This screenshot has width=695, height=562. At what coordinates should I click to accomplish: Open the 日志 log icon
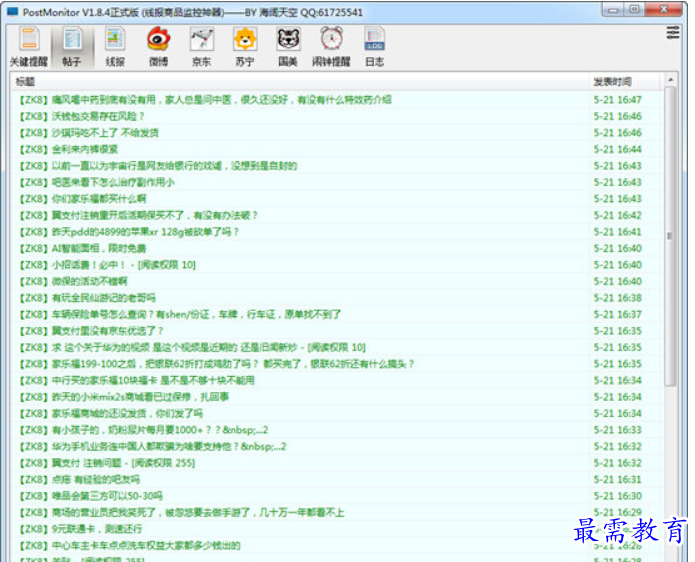pyautogui.click(x=374, y=47)
